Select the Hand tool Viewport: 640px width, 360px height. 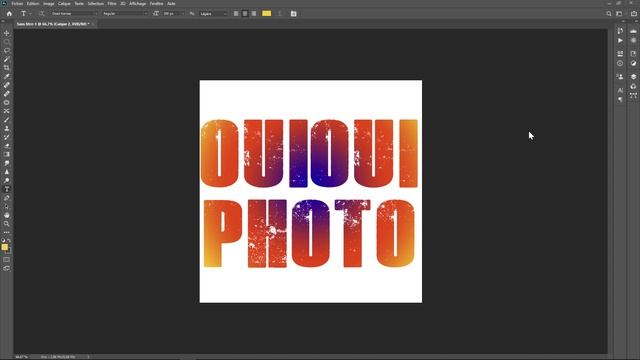7,215
